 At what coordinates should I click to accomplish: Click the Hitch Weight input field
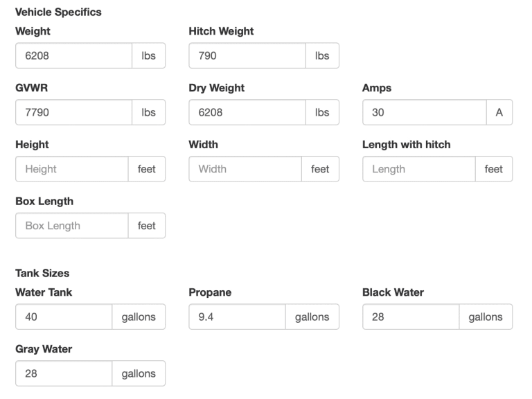[247, 55]
